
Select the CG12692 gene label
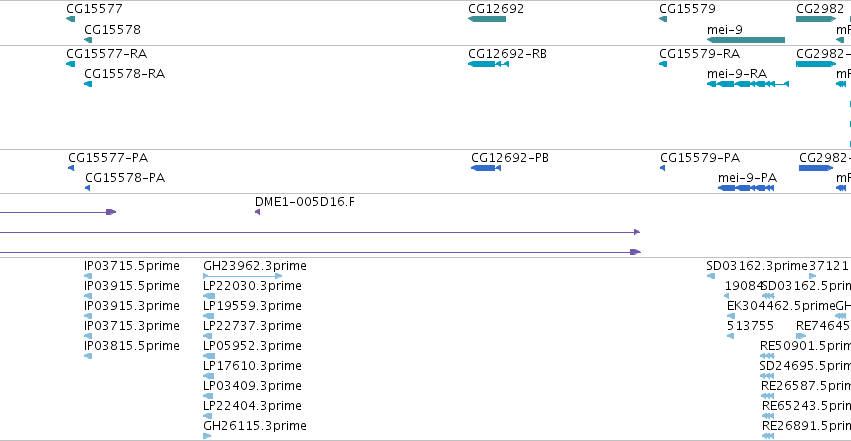496,9
